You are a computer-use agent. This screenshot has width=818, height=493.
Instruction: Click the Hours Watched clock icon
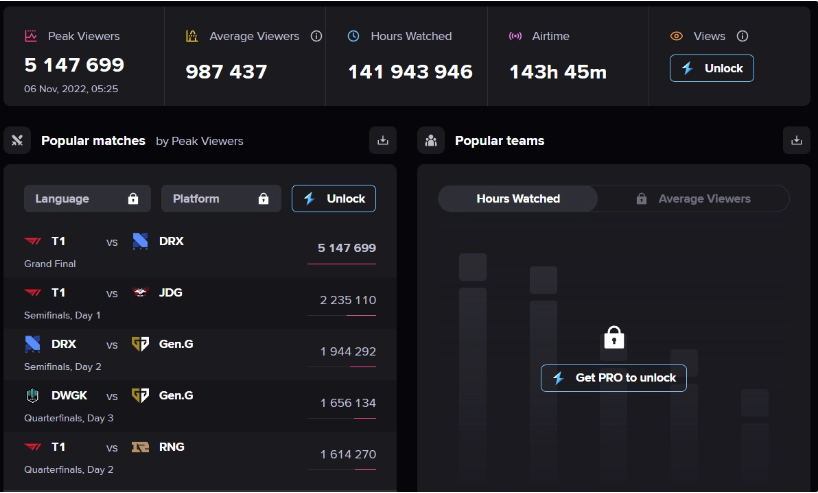pos(354,36)
